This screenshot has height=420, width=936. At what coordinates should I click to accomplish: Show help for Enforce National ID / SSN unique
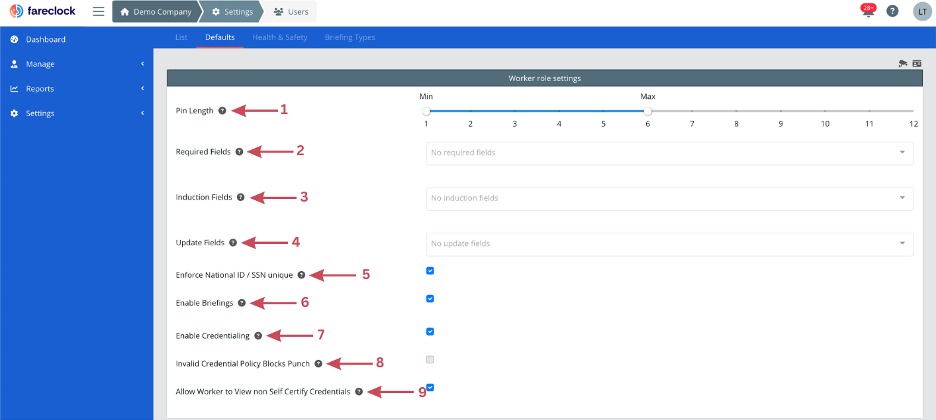tap(301, 275)
